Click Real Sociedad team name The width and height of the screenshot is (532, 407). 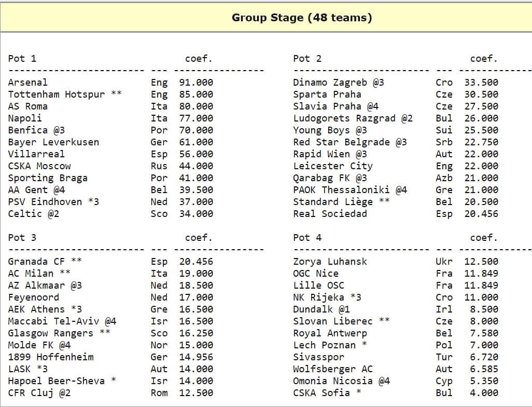tap(330, 214)
